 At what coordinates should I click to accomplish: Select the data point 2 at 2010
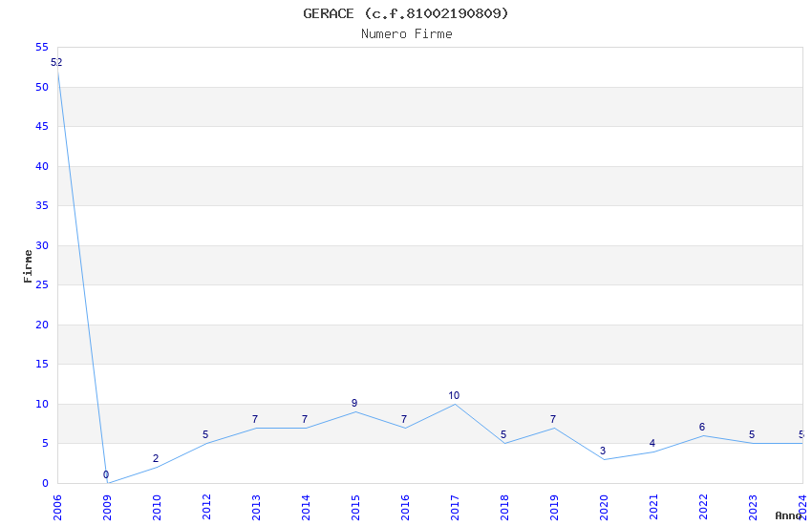[x=157, y=467]
